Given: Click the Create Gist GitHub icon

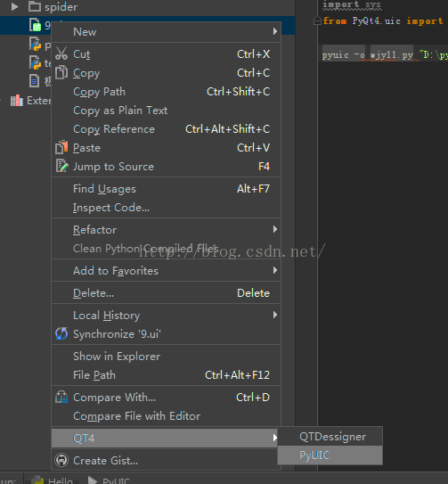Looking at the screenshot, I should (61, 460).
